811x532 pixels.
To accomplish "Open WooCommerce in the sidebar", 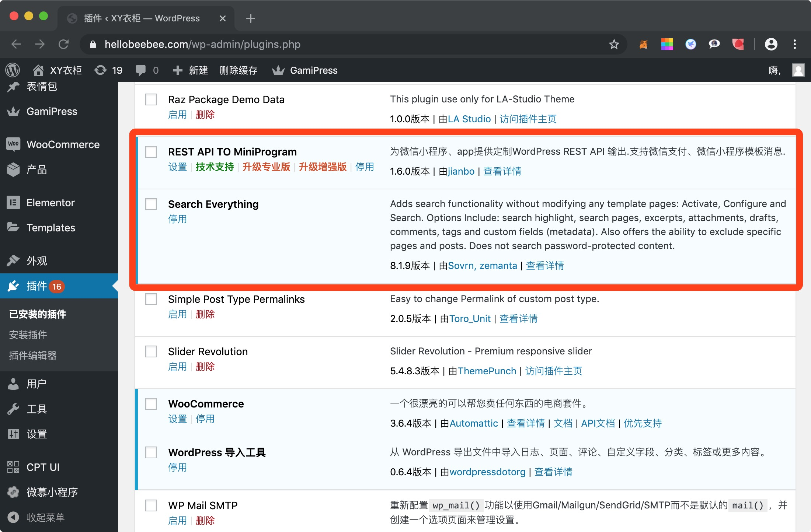I will point(63,144).
